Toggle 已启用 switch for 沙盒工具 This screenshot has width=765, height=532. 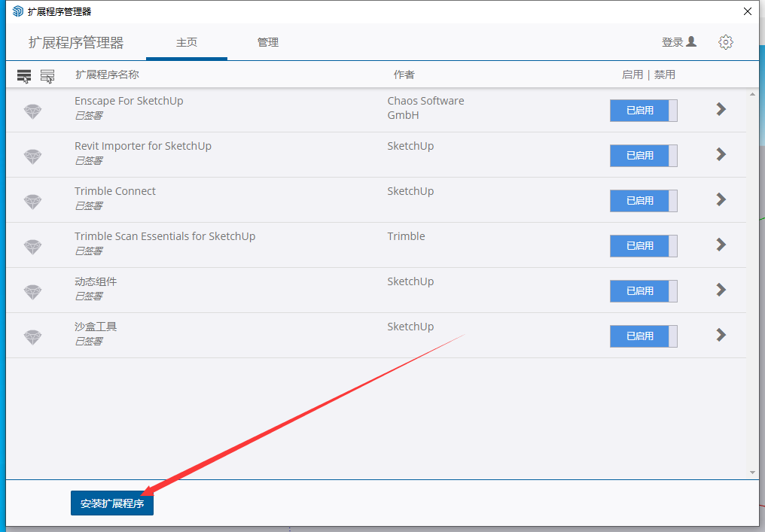pos(644,336)
